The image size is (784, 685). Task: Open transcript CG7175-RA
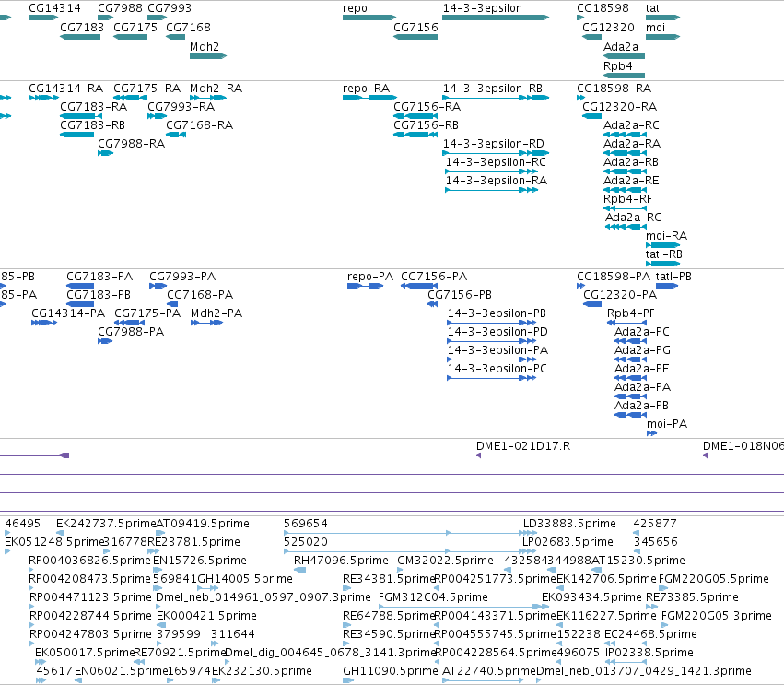(x=131, y=98)
